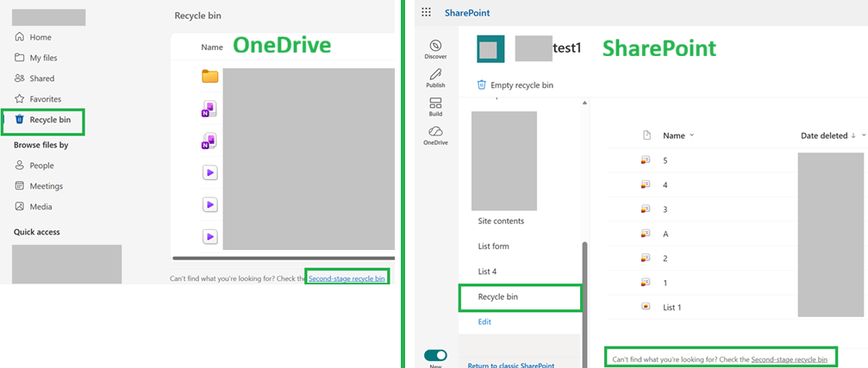The image size is (868, 368).
Task: Browse files by Media in OneDrive
Action: tap(34, 207)
